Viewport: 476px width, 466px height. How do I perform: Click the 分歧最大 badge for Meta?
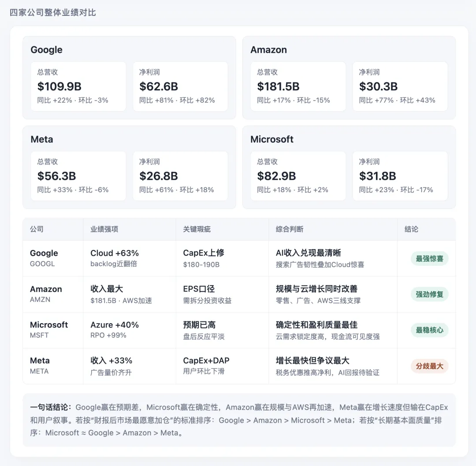(x=429, y=366)
